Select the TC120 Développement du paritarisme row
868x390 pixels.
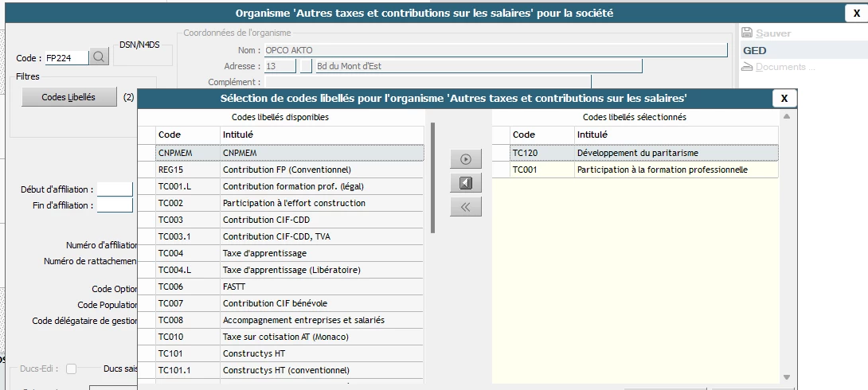click(x=634, y=153)
